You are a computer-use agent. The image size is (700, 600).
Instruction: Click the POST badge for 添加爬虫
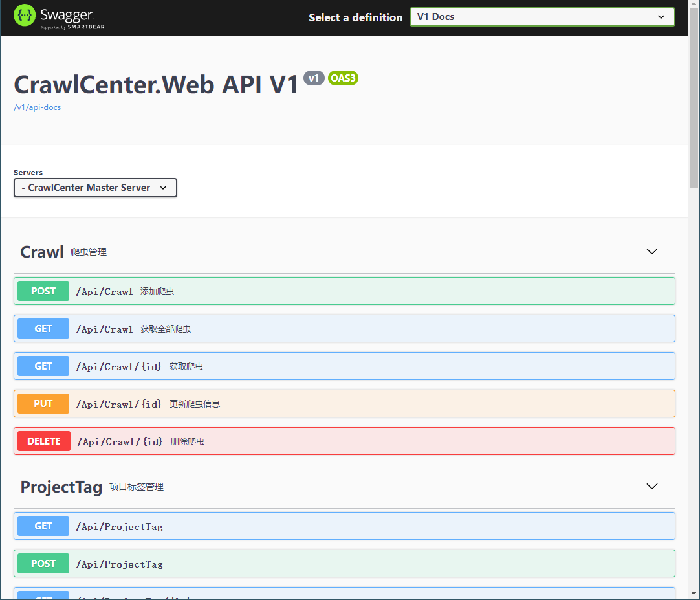(43, 291)
